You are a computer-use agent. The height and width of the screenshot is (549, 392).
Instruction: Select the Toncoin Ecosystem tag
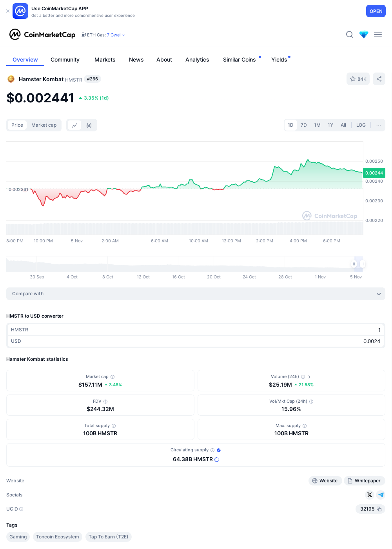click(58, 537)
